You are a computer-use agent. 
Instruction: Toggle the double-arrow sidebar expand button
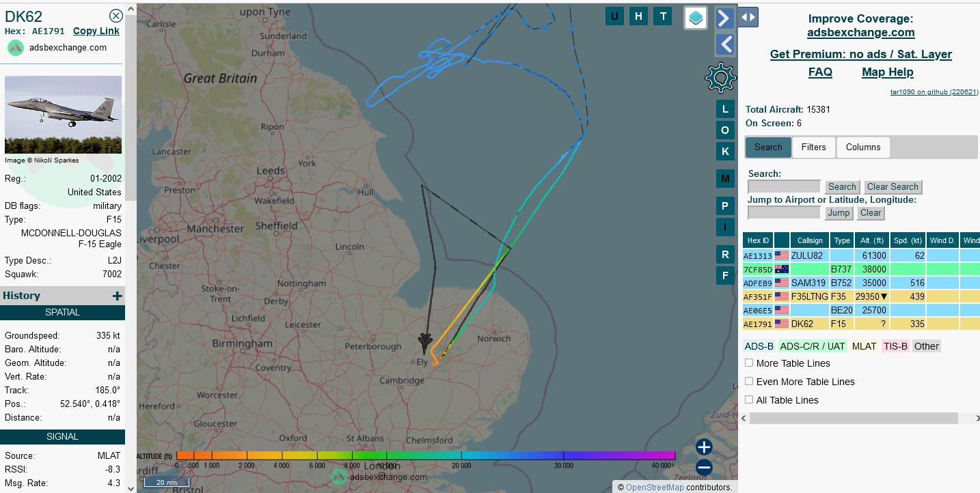748,17
